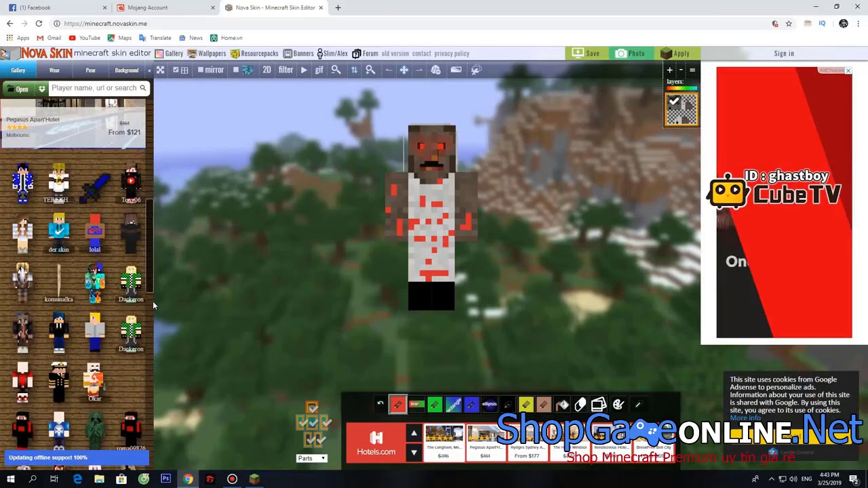Switch Slim/Alex model

[331, 54]
